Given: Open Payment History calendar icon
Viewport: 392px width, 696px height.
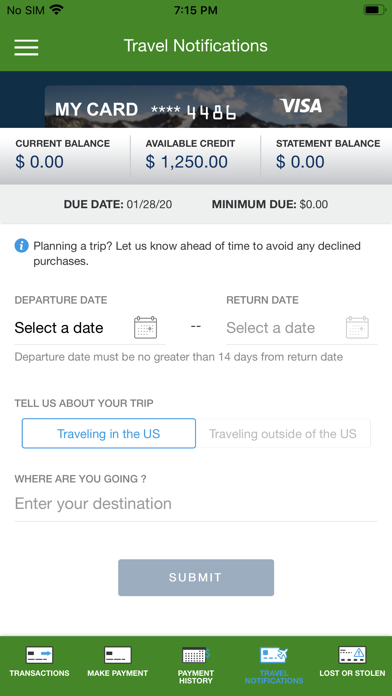Looking at the screenshot, I should coord(196,655).
